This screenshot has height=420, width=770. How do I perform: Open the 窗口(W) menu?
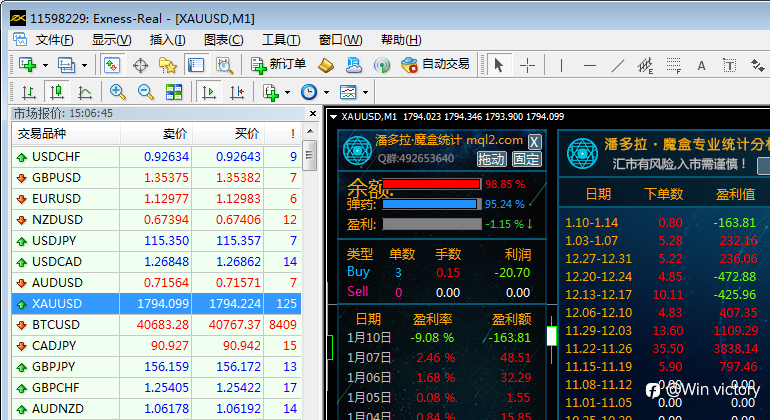tap(340, 40)
